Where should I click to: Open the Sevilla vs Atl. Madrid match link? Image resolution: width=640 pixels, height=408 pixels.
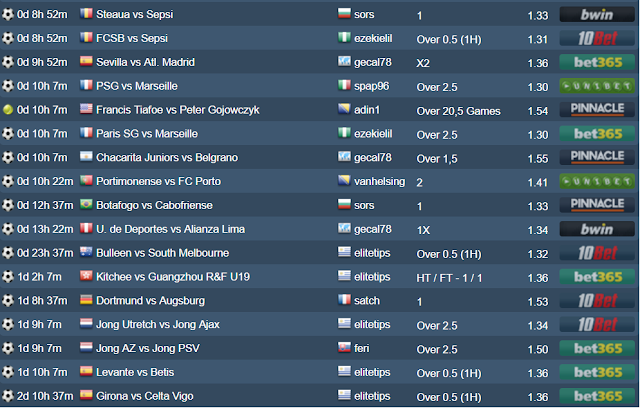tap(145, 62)
